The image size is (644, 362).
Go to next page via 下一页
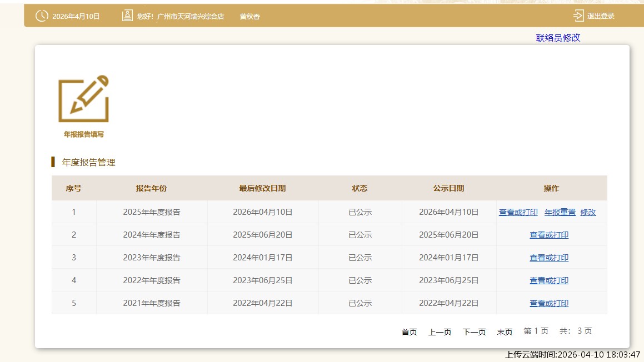[x=474, y=331]
